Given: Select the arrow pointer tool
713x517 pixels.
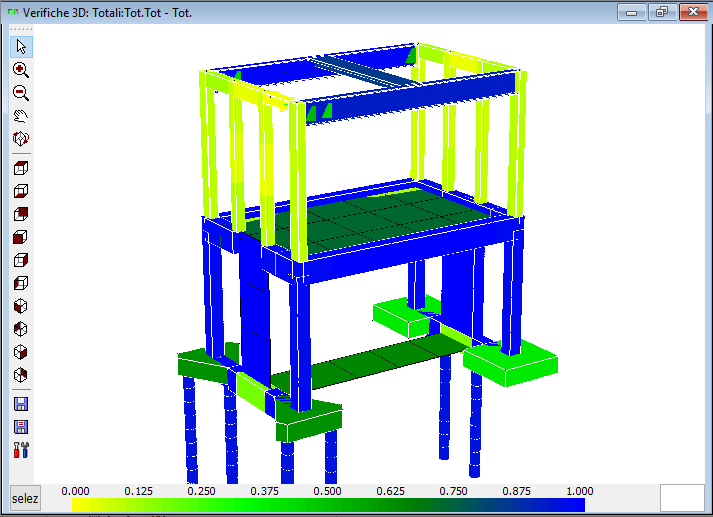Looking at the screenshot, I should (x=21, y=46).
